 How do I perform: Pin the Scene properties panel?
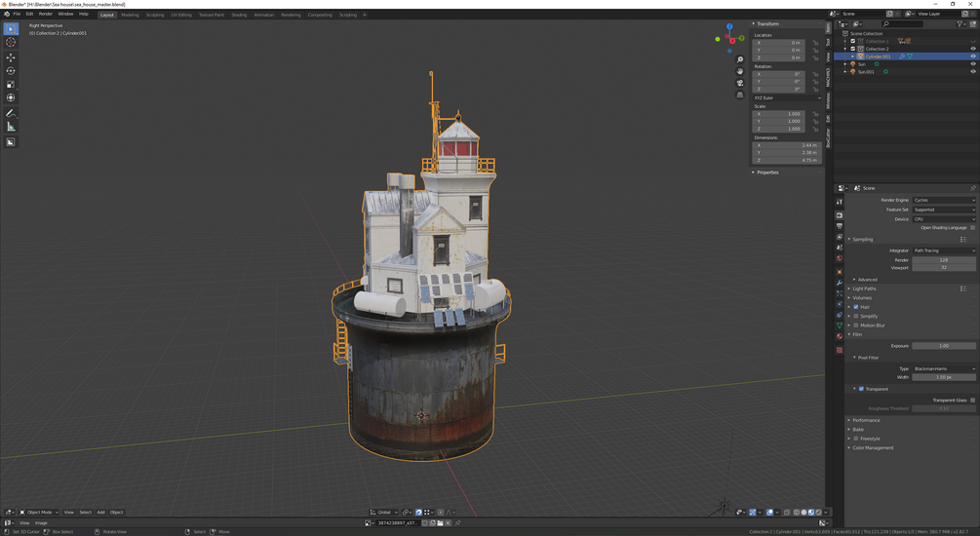pyautogui.click(x=972, y=188)
